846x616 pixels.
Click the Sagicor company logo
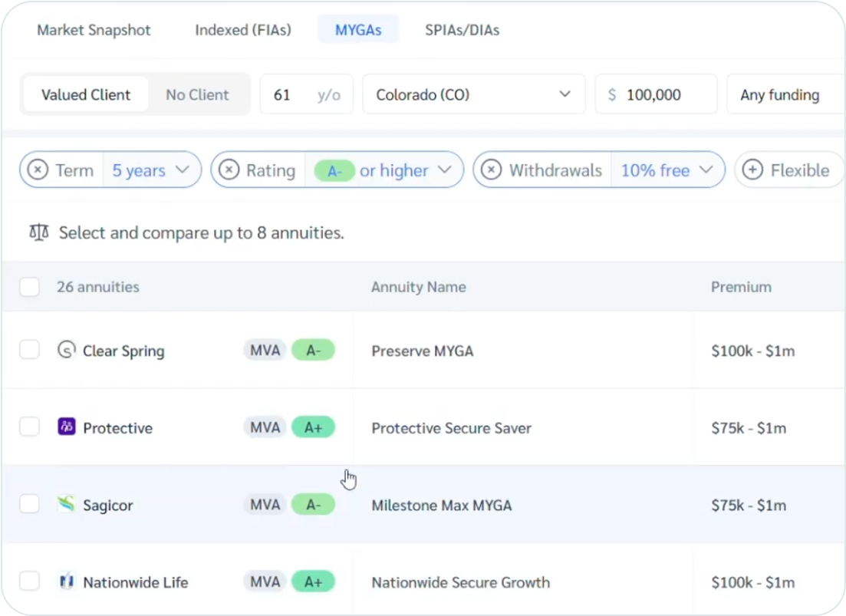[67, 504]
